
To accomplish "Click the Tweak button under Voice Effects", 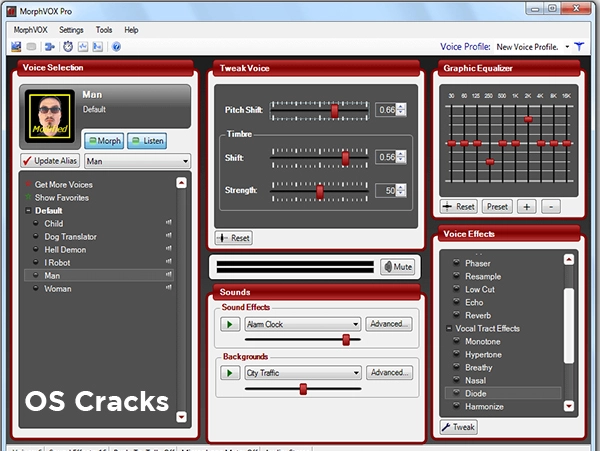I will 458,427.
